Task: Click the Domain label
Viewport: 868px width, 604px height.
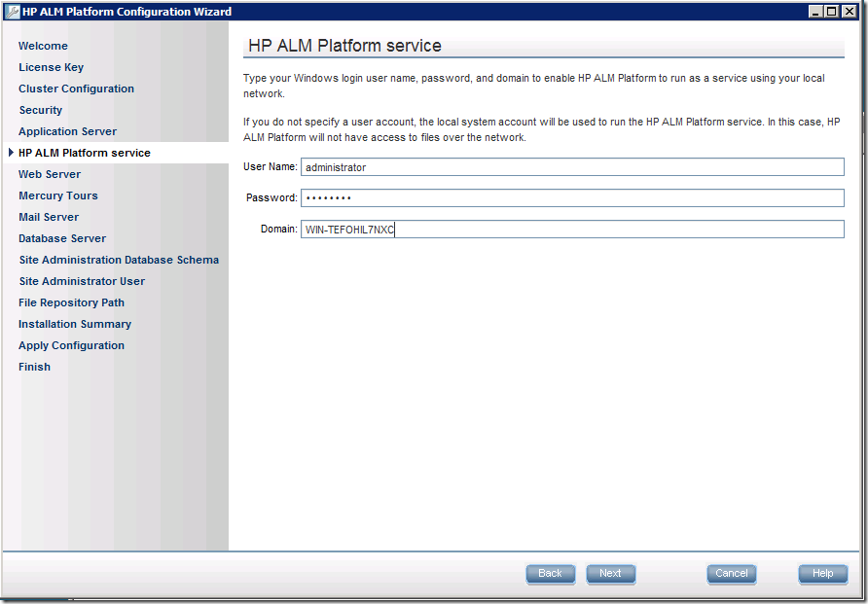Action: [279, 229]
